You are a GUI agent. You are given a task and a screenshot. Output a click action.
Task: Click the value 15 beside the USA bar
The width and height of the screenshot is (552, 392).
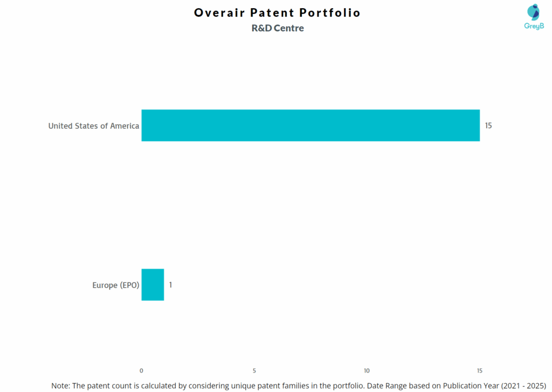click(x=488, y=126)
